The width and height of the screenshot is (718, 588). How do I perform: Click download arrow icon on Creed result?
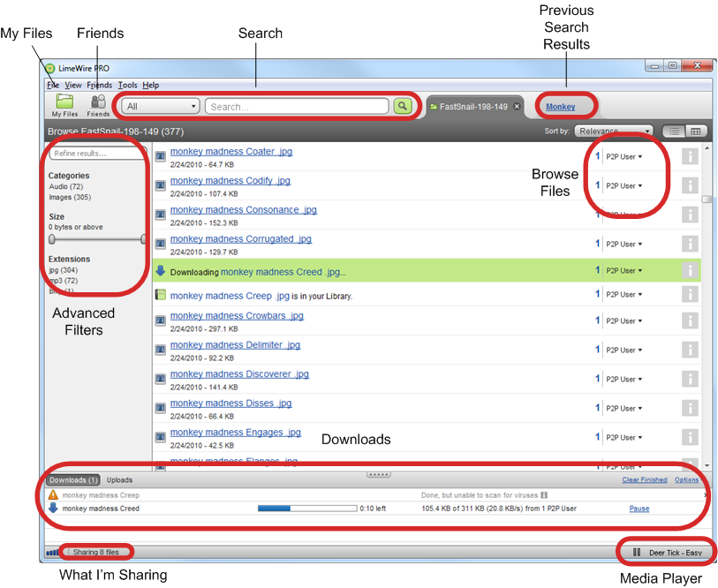tap(160, 271)
